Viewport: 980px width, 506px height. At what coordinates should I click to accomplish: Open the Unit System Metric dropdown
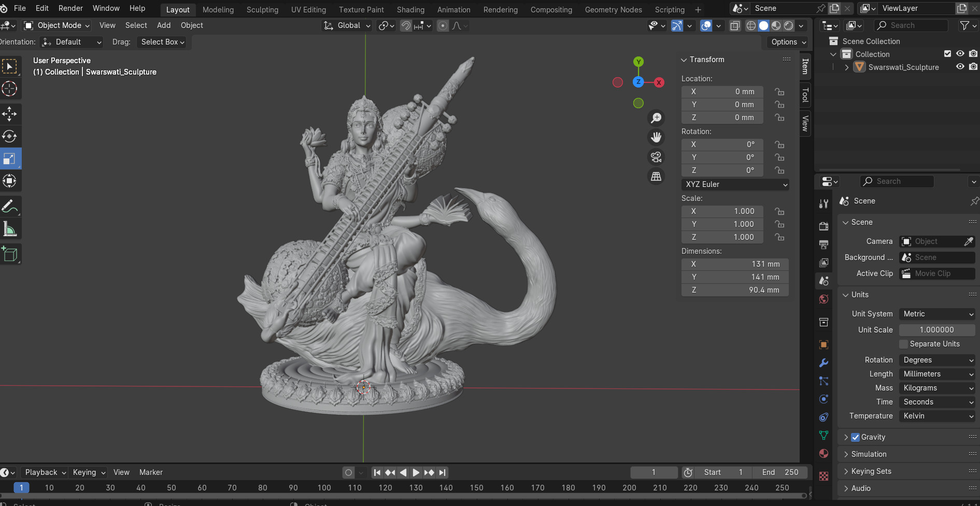tap(937, 314)
